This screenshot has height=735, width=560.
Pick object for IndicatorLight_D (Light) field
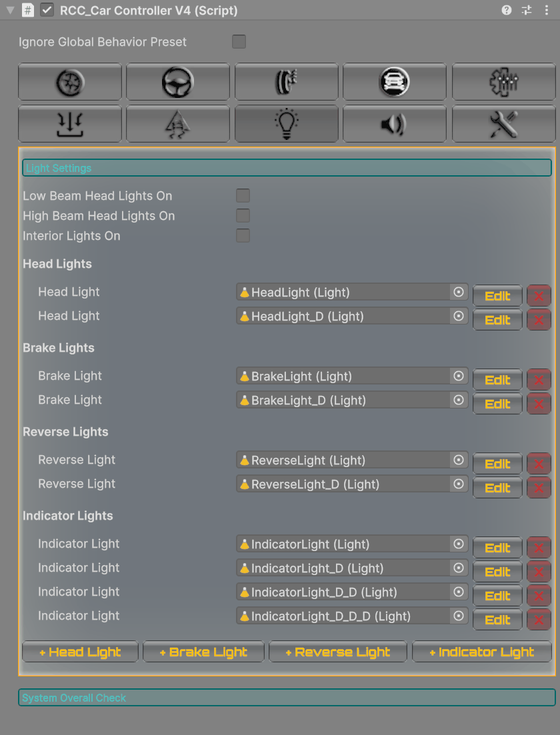pyautogui.click(x=459, y=568)
